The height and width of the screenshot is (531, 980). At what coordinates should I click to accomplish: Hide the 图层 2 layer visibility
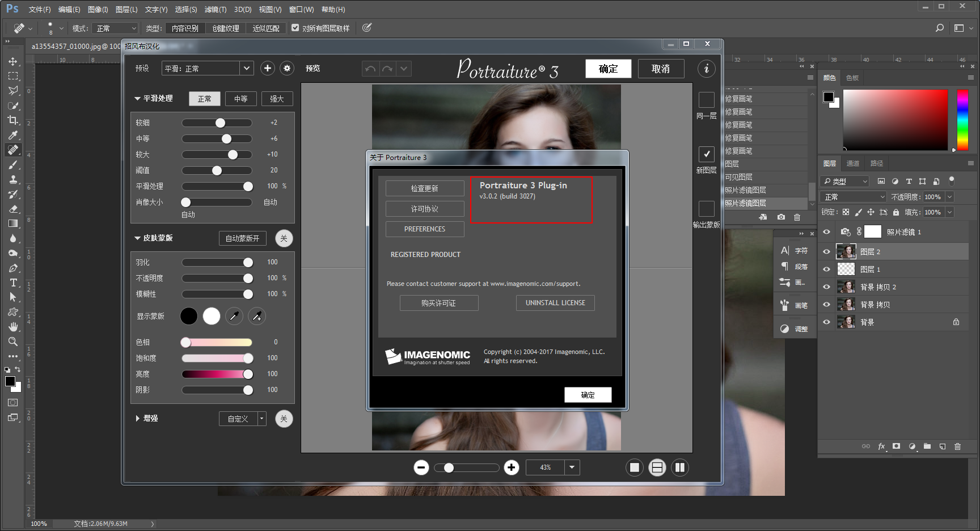[826, 252]
